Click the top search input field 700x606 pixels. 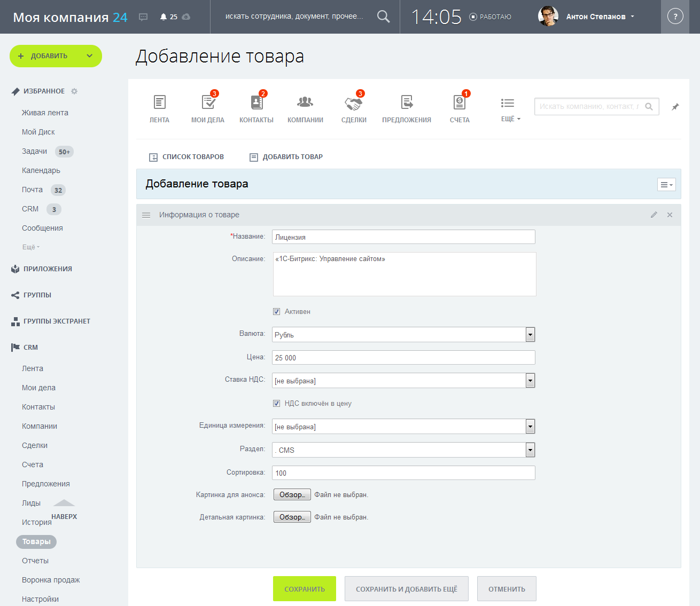294,17
